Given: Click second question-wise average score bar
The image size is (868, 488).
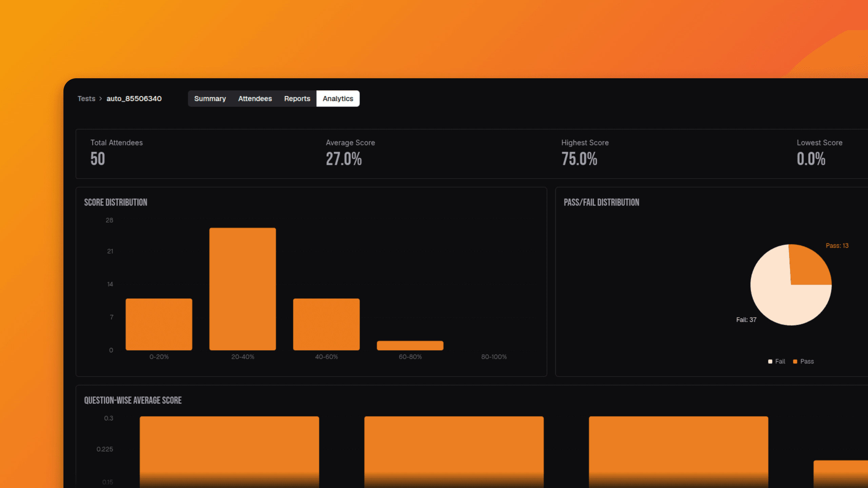Looking at the screenshot, I should tap(454, 452).
